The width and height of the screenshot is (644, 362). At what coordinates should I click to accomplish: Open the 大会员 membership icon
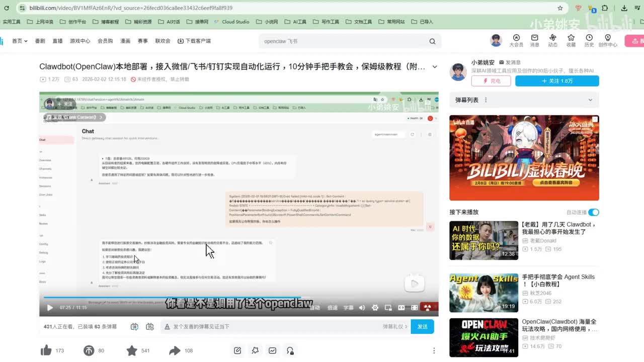point(516,41)
